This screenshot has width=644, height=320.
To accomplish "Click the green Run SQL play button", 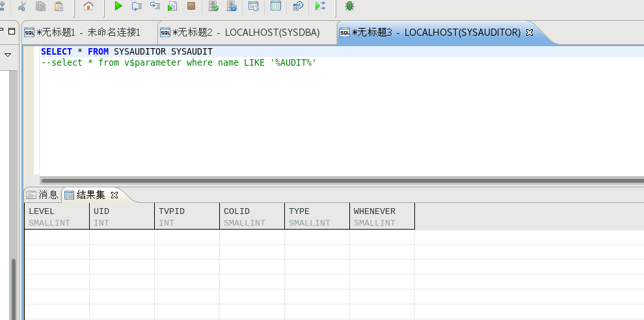I will tap(118, 7).
